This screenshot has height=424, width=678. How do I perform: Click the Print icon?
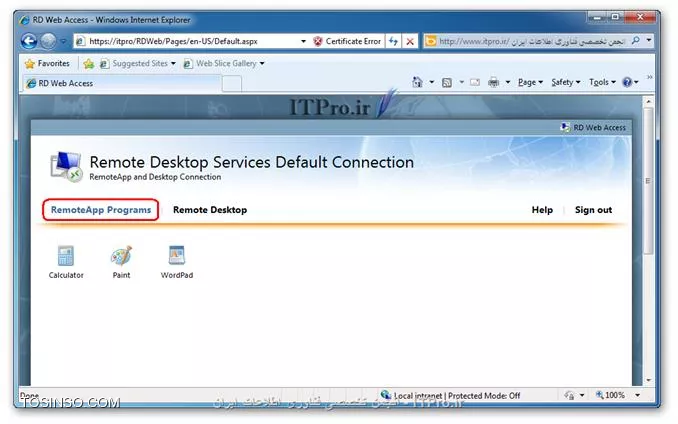point(493,82)
